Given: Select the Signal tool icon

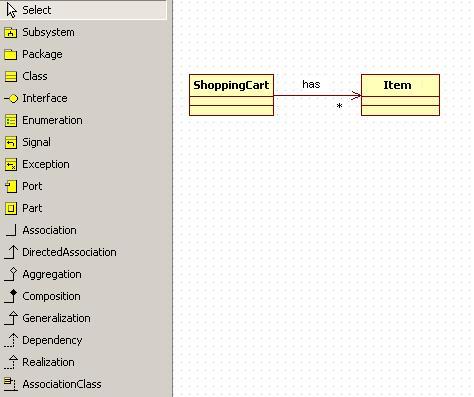Looking at the screenshot, I should (11, 142).
